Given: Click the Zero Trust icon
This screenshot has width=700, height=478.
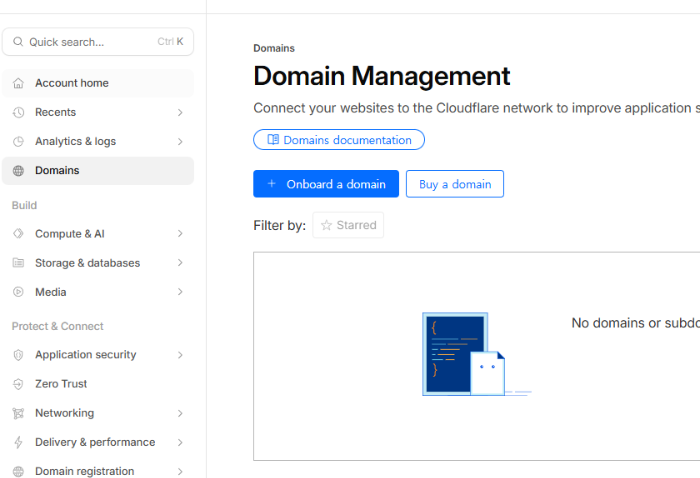Looking at the screenshot, I should [x=18, y=384].
